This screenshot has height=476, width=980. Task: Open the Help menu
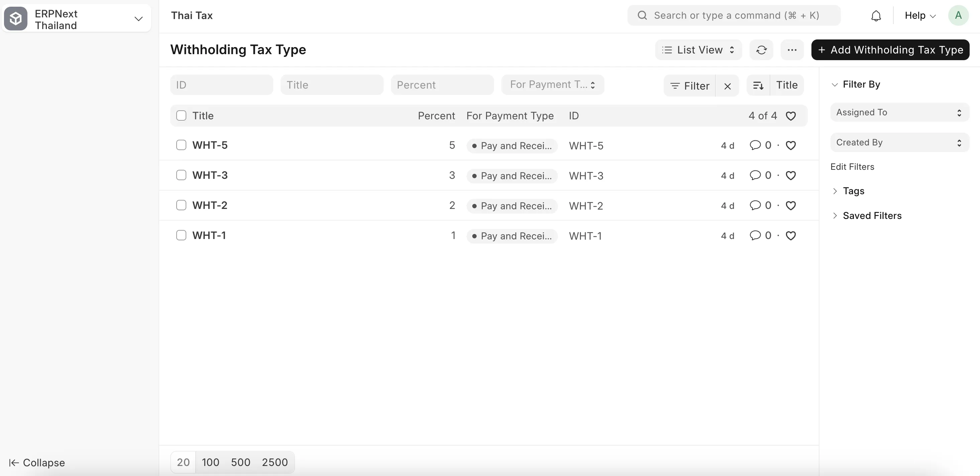(920, 16)
